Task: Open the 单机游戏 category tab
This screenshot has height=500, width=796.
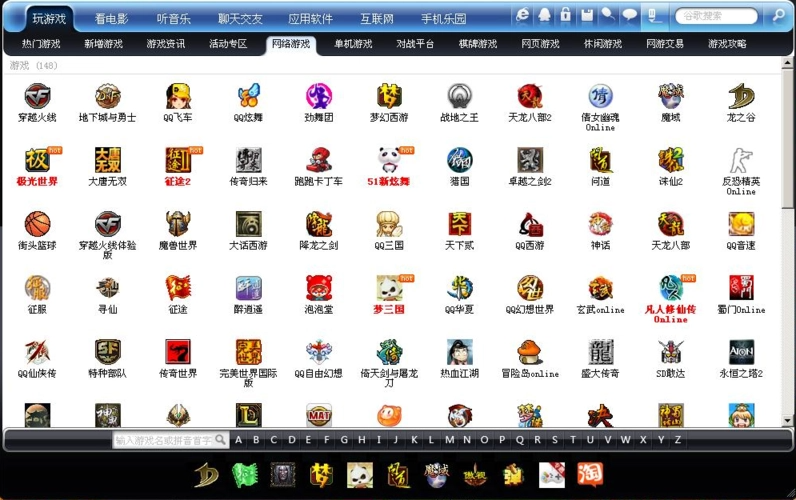Action: coord(353,44)
